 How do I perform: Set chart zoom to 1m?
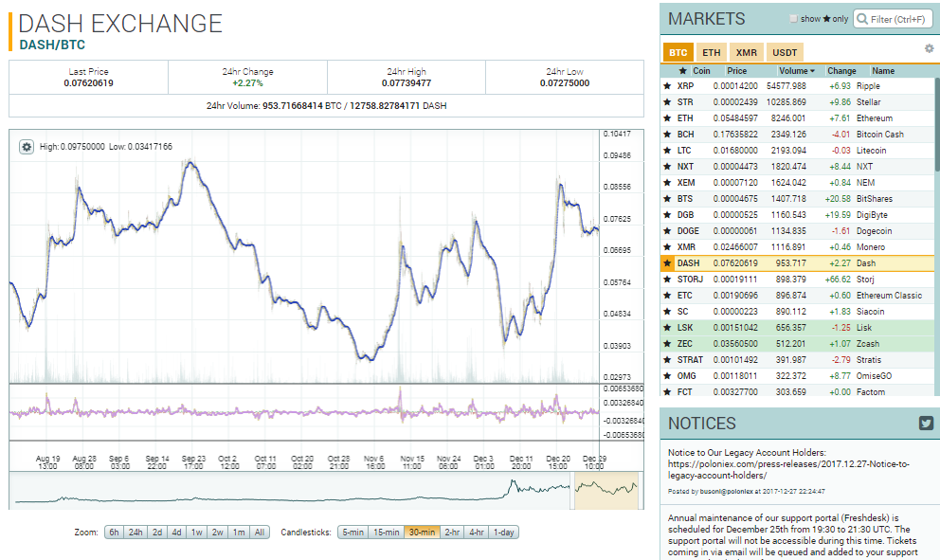tap(239, 533)
